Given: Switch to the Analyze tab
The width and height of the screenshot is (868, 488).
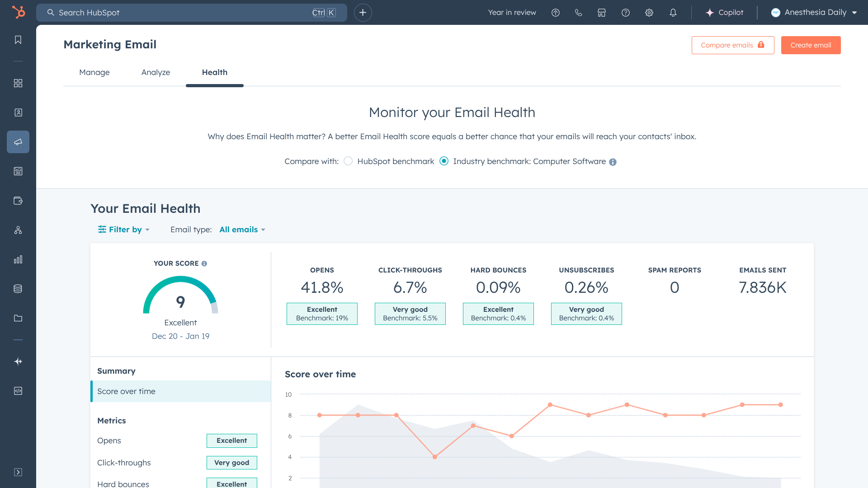Looking at the screenshot, I should 156,72.
